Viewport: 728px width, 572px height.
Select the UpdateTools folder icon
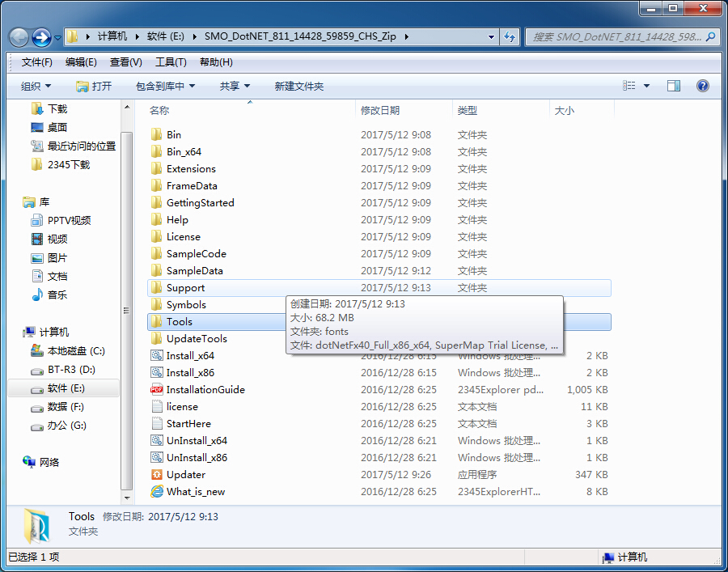point(156,338)
